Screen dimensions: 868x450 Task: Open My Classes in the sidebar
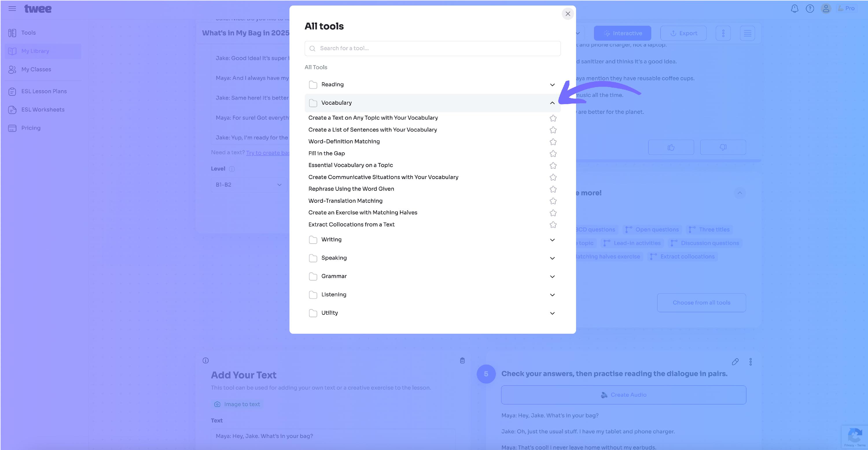point(43,69)
